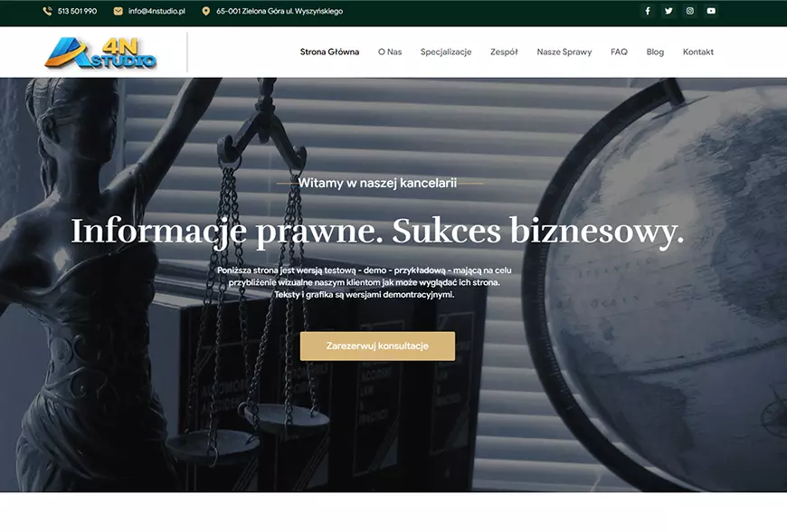Click the 4N Studio logo
The height and width of the screenshot is (532, 787).
pyautogui.click(x=100, y=52)
